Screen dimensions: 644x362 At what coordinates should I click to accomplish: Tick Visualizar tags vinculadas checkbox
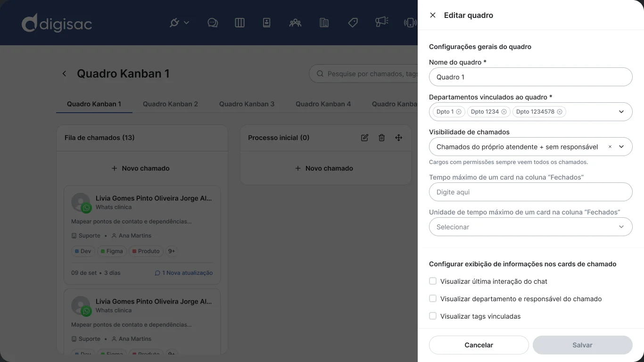click(x=433, y=316)
